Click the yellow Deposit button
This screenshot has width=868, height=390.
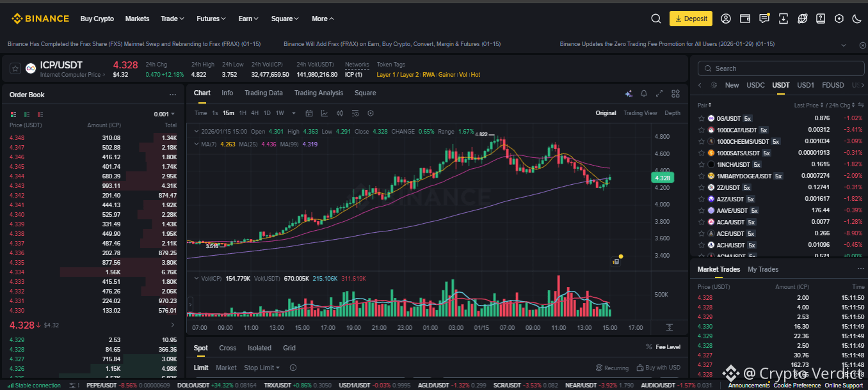tap(691, 19)
